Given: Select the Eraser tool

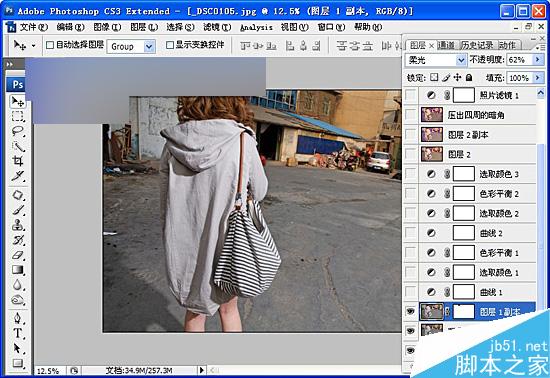Looking at the screenshot, I should tap(18, 255).
